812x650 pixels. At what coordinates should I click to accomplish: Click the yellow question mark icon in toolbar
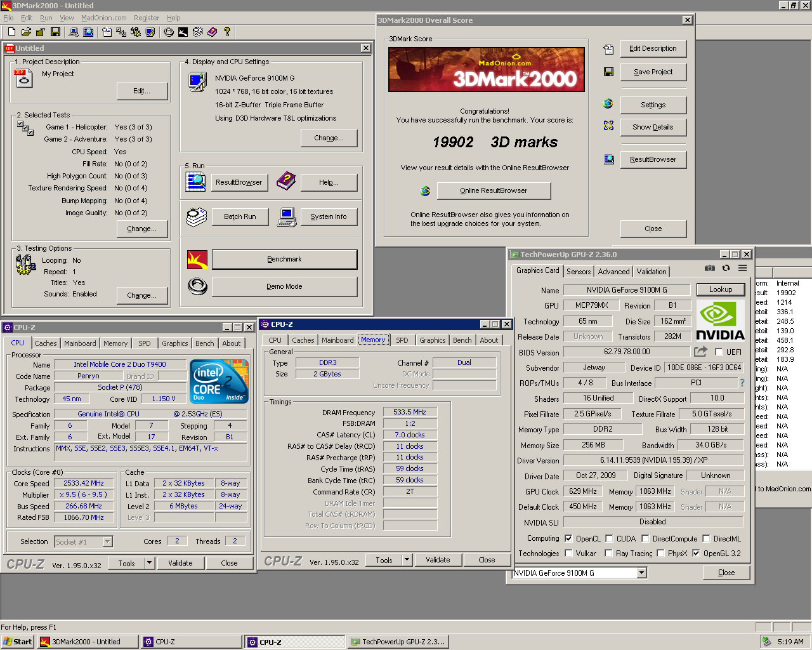tap(227, 32)
